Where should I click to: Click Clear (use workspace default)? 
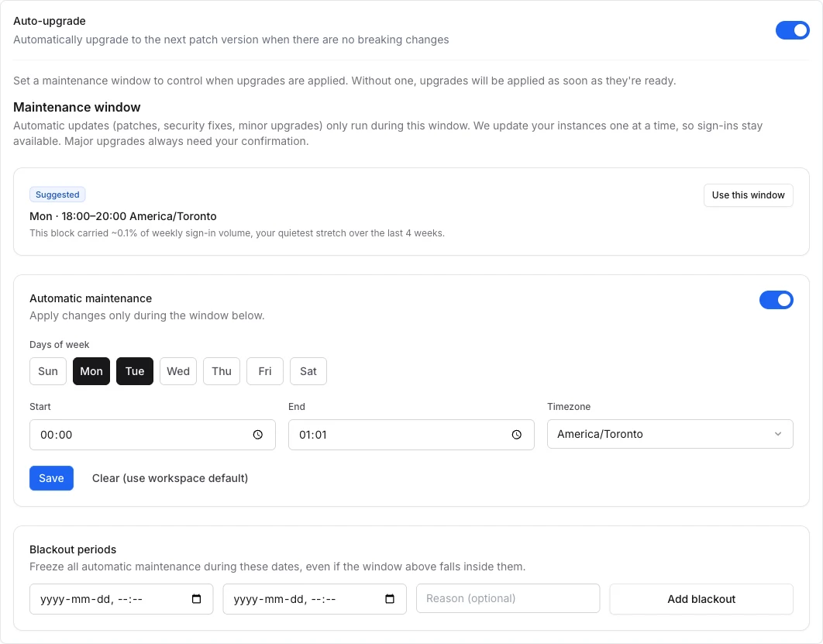(170, 478)
